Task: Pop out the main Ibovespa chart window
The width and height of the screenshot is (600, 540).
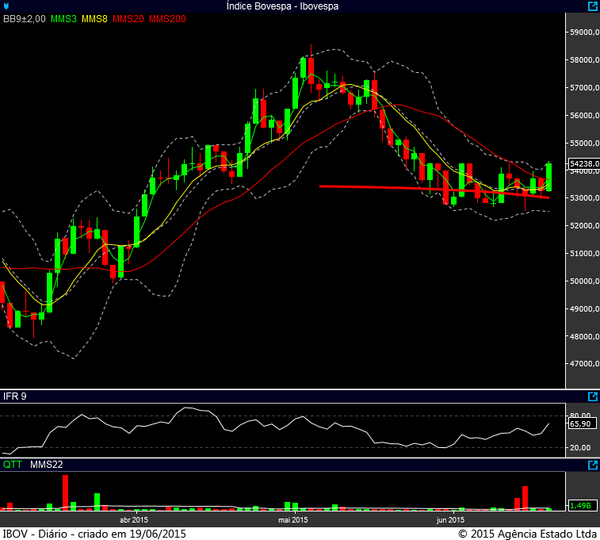Action: [x=592, y=7]
